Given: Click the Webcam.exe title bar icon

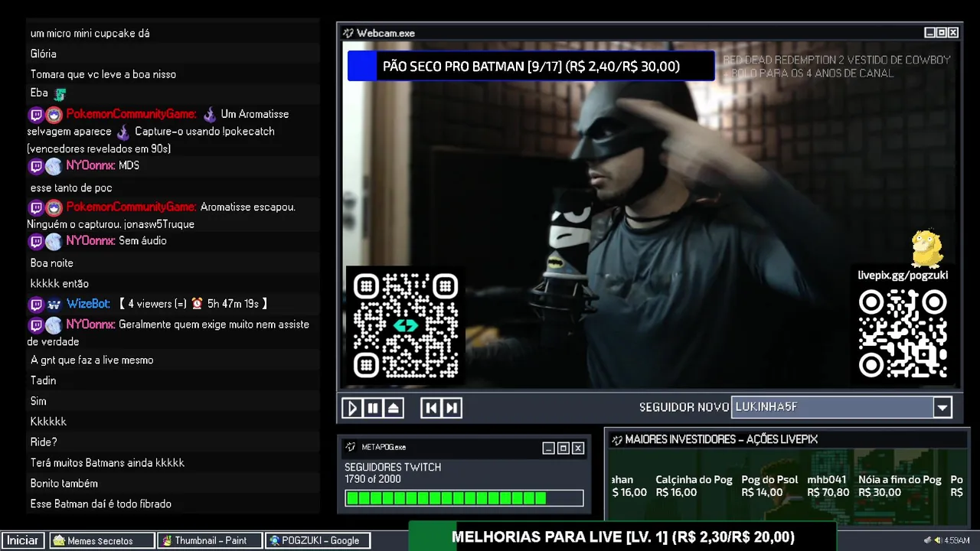Looking at the screenshot, I should coord(348,33).
